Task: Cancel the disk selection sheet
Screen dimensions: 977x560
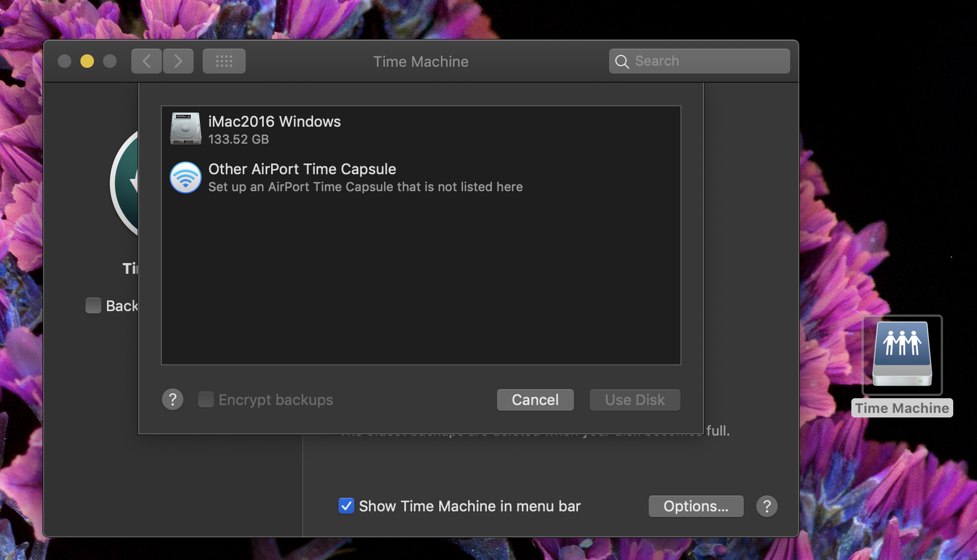Action: pos(535,400)
